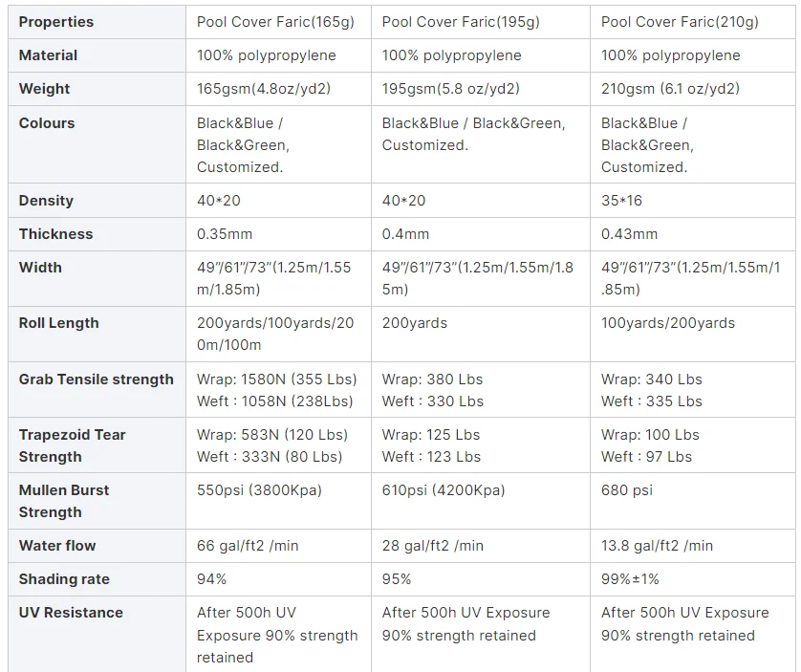
Task: Select the Pool Cover Faric(210g) column header
Action: [680, 22]
